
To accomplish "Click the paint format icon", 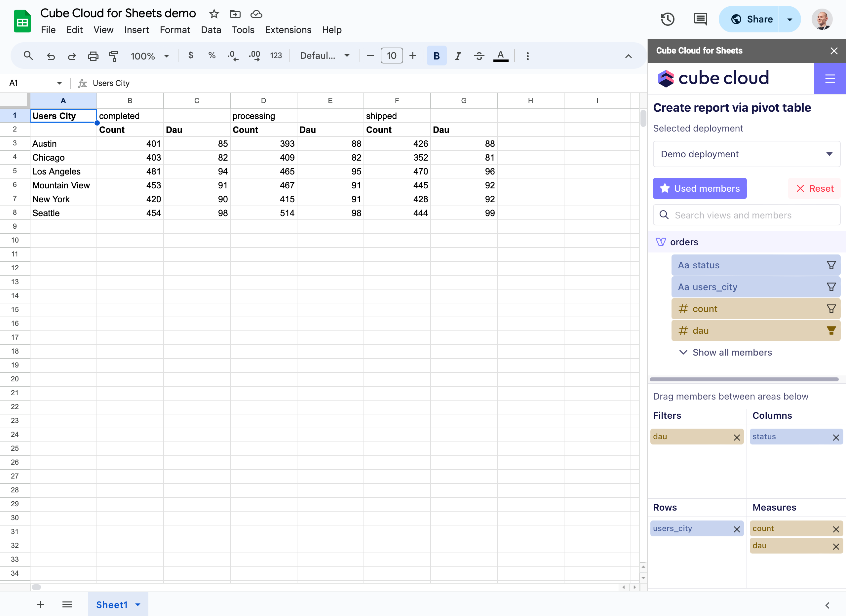I will tap(113, 56).
